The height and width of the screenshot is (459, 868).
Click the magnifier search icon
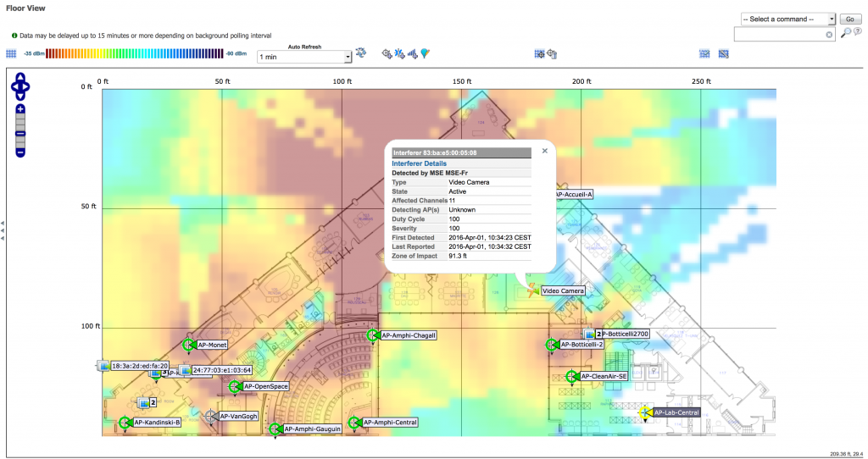pyautogui.click(x=846, y=33)
